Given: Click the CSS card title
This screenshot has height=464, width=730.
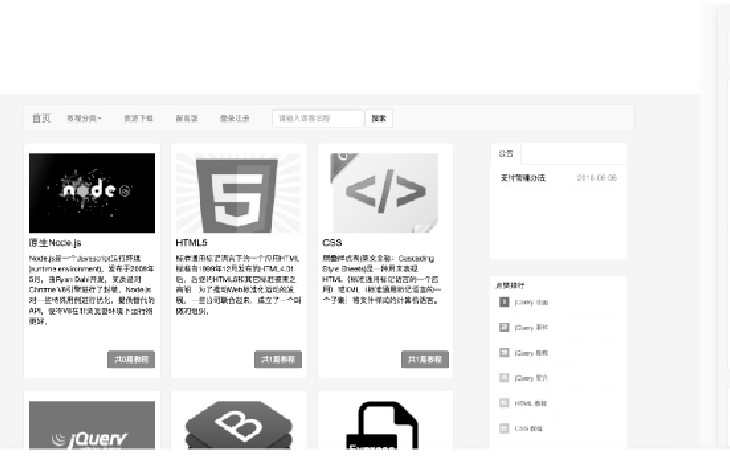Looking at the screenshot, I should 332,242.
